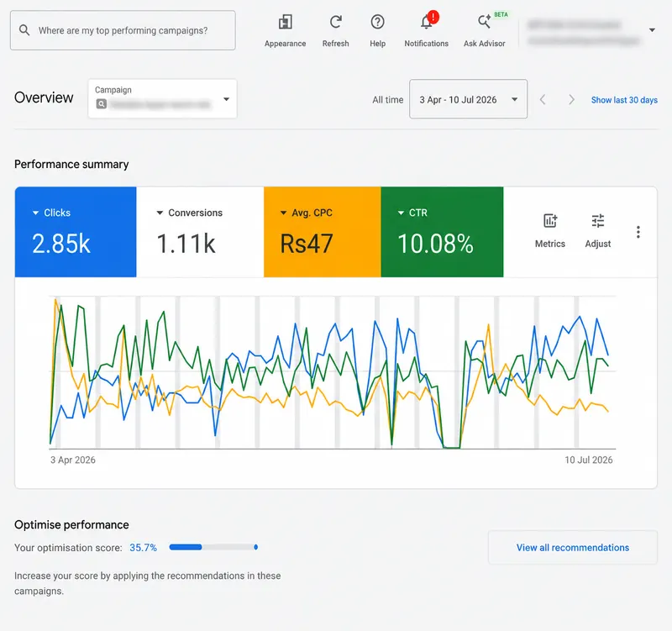
Task: Click the 3 Apr 2026 axis label
Action: pos(73,460)
